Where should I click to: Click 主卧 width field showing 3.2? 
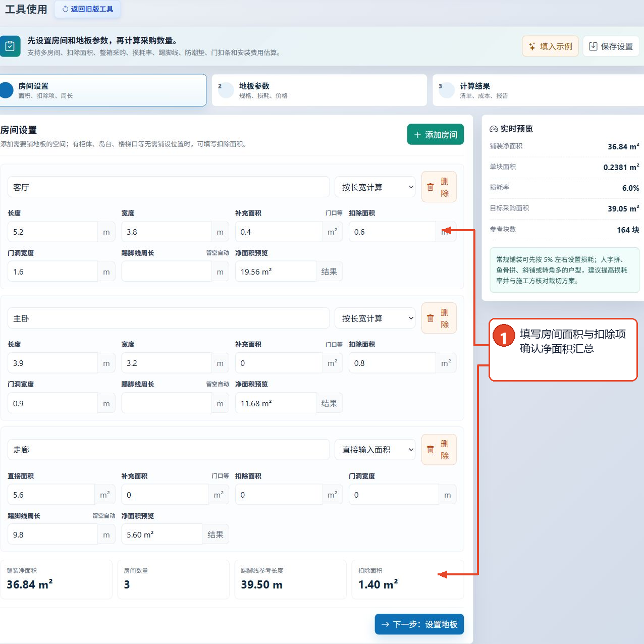point(166,363)
